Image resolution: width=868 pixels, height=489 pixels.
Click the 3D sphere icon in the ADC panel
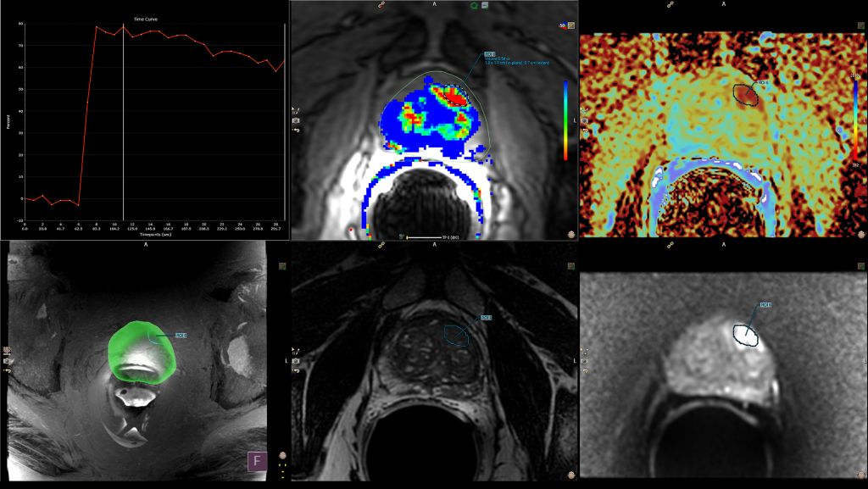click(861, 234)
